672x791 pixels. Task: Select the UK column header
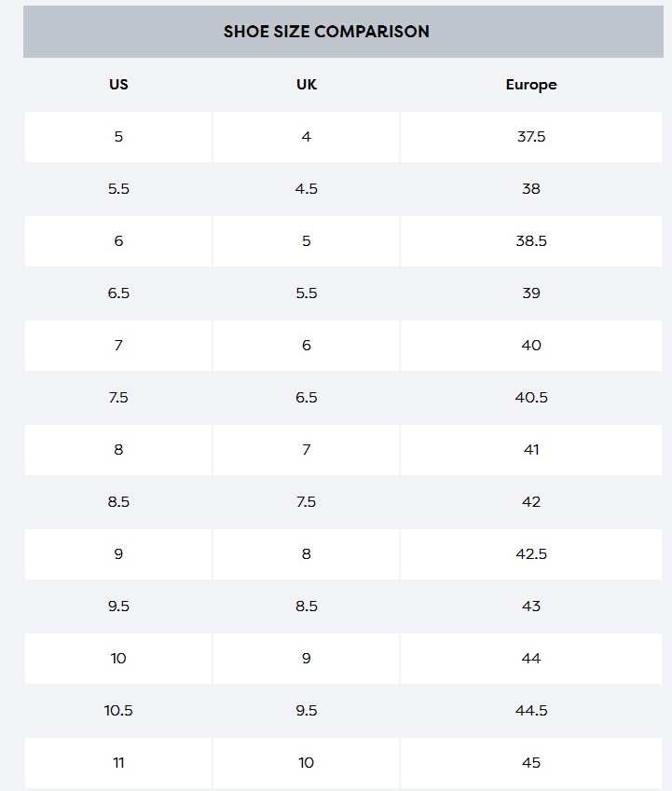tap(306, 85)
